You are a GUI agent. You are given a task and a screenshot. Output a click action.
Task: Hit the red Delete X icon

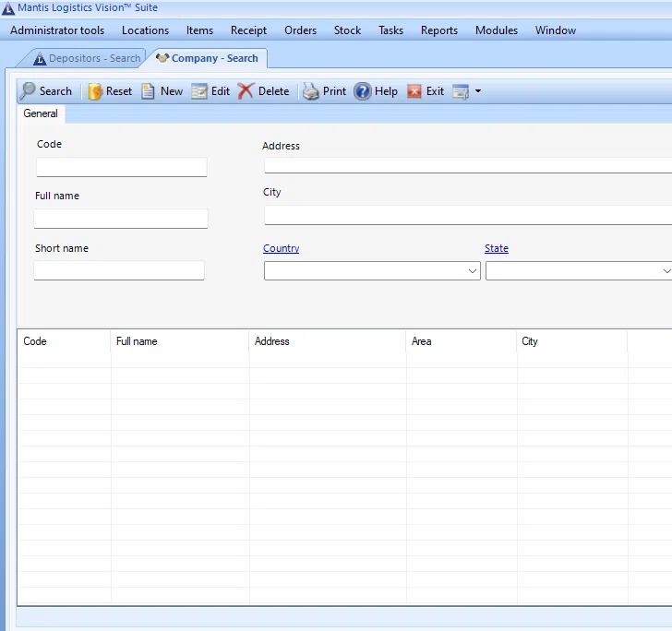point(246,91)
